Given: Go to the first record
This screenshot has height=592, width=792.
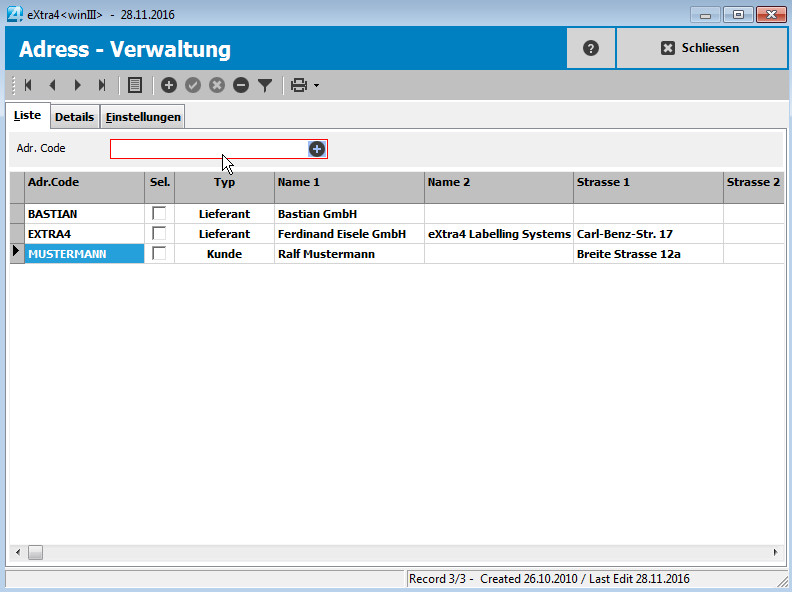Looking at the screenshot, I should (x=28, y=86).
